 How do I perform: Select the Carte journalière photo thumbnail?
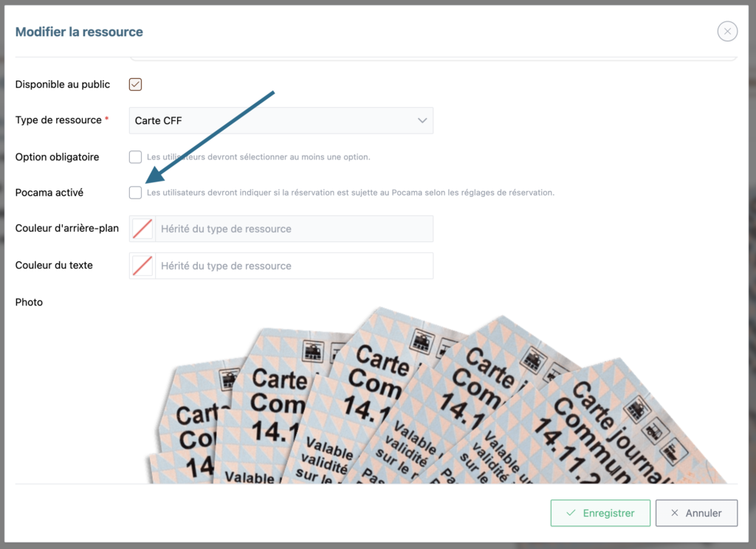[436, 396]
